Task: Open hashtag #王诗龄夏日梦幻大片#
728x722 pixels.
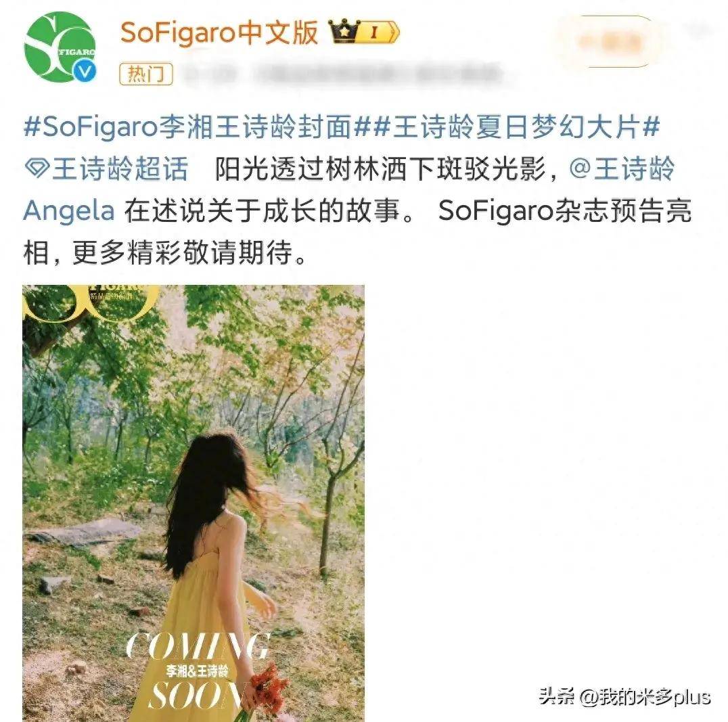Action: (516, 127)
